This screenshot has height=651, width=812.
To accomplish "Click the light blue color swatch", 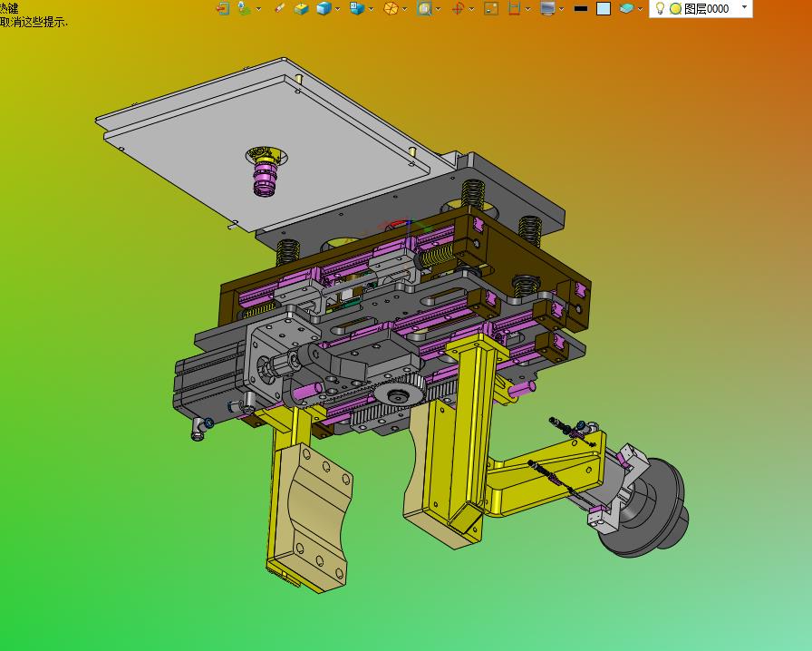I will click(x=604, y=8).
